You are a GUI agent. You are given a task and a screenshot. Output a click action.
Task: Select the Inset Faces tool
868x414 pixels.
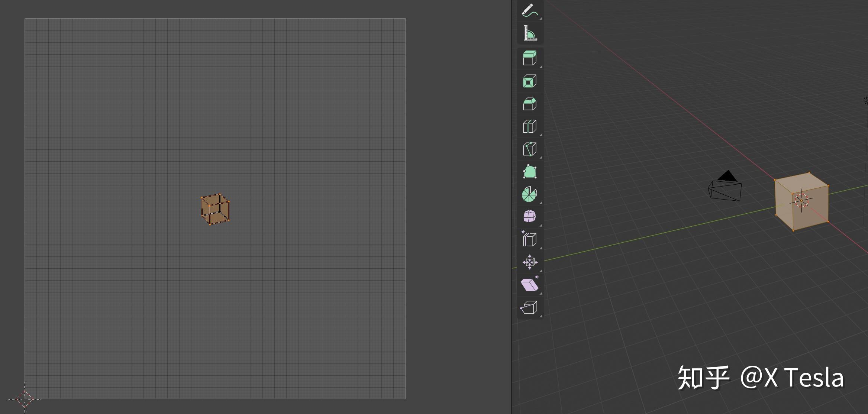(x=530, y=81)
